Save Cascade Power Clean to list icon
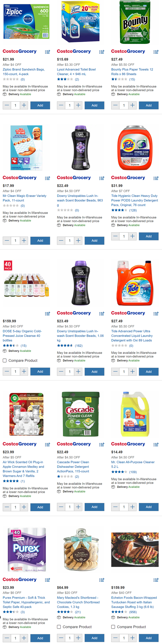This screenshot has width=162, height=644. (102, 445)
